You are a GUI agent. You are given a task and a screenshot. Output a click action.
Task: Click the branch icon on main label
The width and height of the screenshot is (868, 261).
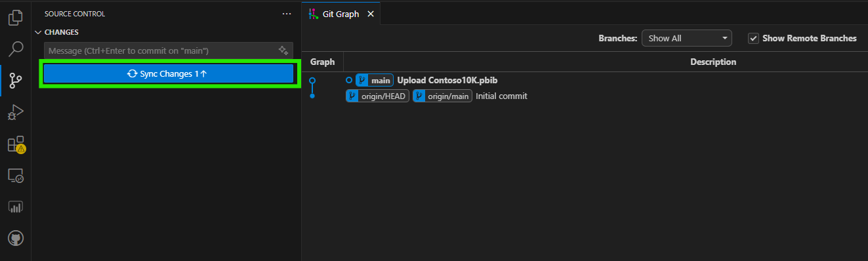point(362,80)
